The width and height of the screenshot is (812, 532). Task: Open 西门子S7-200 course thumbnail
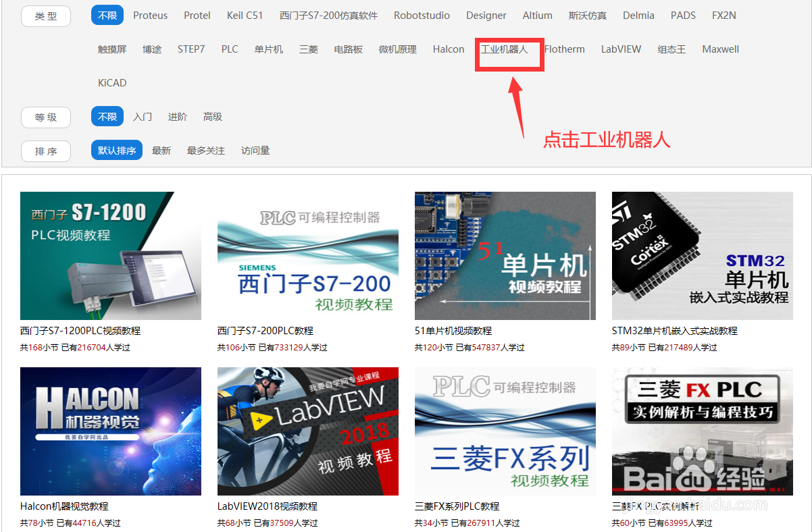[308, 256]
